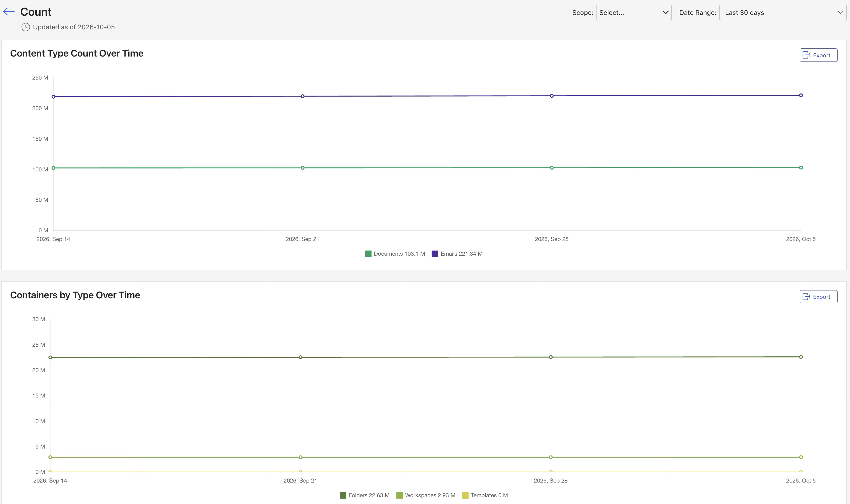Click the Documents data point at Sep 28
This screenshot has width=850, height=504.
point(551,168)
